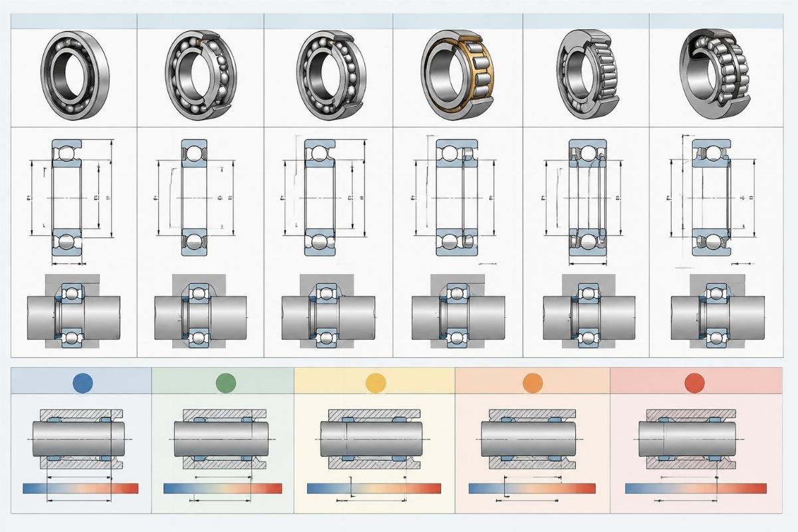Viewport: 798px width, 532px height.
Task: Select the shaft arrangement in the blue panel
Action: (78, 440)
